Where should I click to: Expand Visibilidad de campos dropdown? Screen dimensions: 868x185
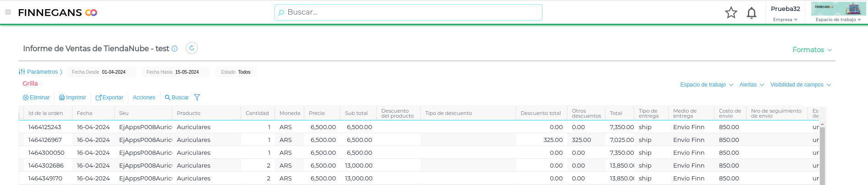pos(800,85)
